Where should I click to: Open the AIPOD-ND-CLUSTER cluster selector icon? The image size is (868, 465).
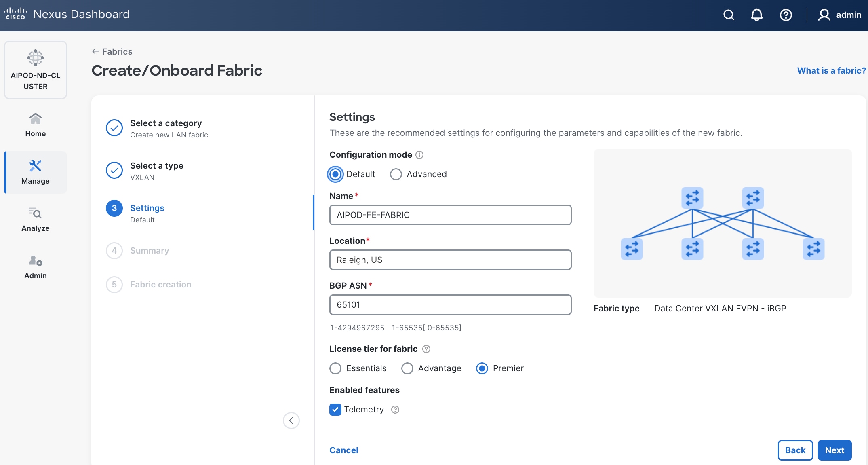tap(36, 58)
